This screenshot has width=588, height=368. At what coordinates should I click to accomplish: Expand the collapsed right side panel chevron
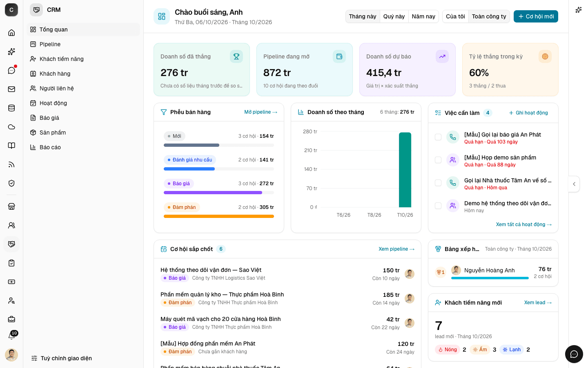(x=574, y=184)
